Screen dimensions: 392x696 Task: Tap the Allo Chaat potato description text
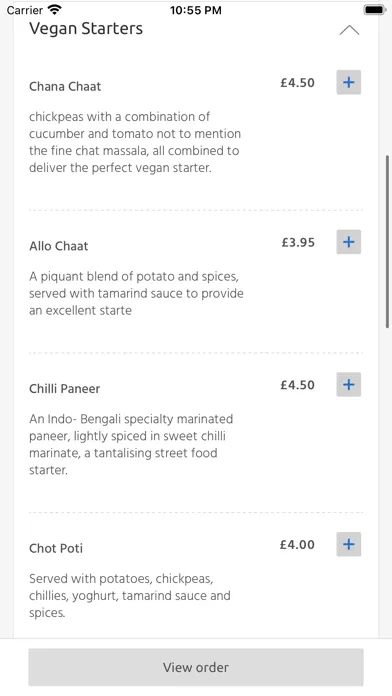[x=136, y=293]
